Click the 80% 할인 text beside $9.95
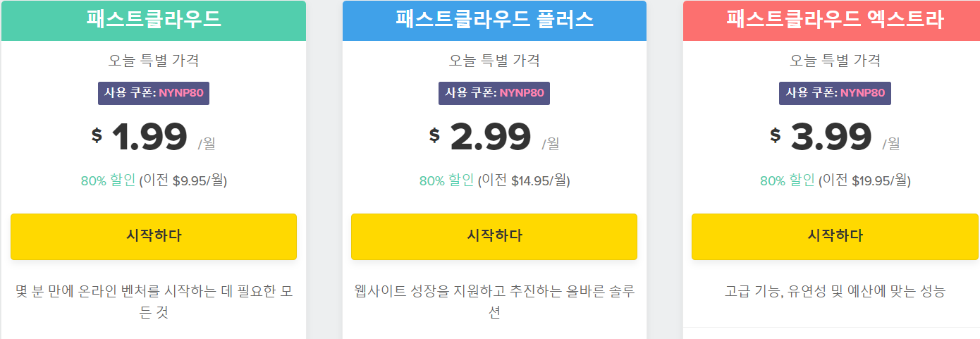 pyautogui.click(x=108, y=180)
